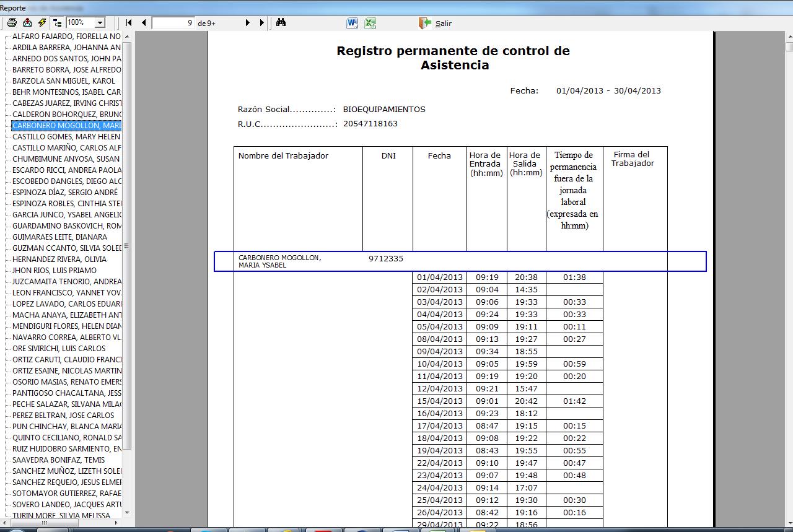793x532 pixels.
Task: Select ORE SIVIRICHI, LUIS CARLOS
Action: [59, 348]
